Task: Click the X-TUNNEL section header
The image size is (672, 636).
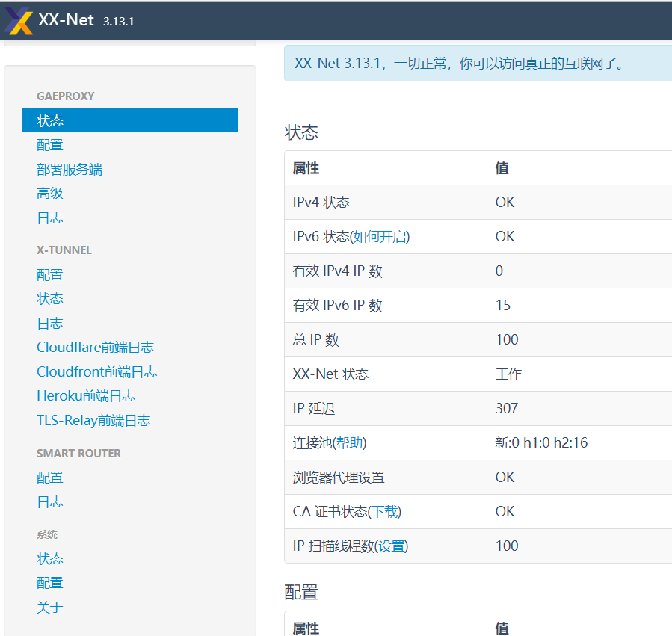Action: pyautogui.click(x=64, y=250)
